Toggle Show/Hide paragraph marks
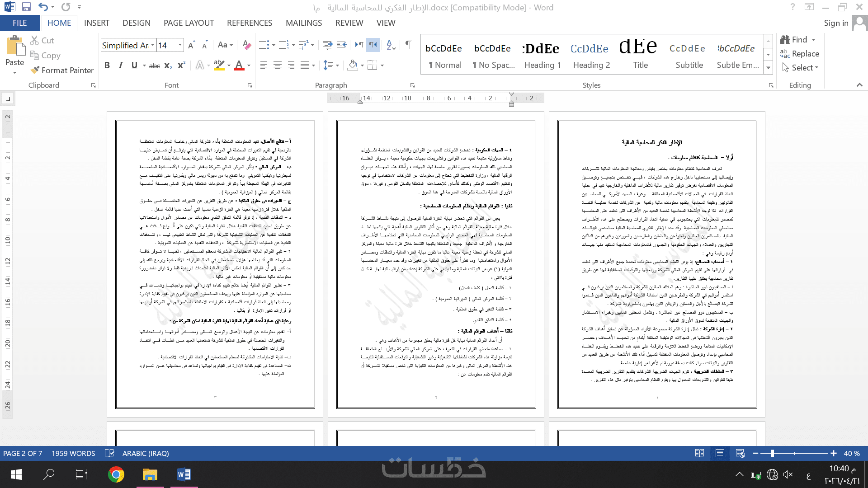The image size is (868, 488). click(x=408, y=45)
